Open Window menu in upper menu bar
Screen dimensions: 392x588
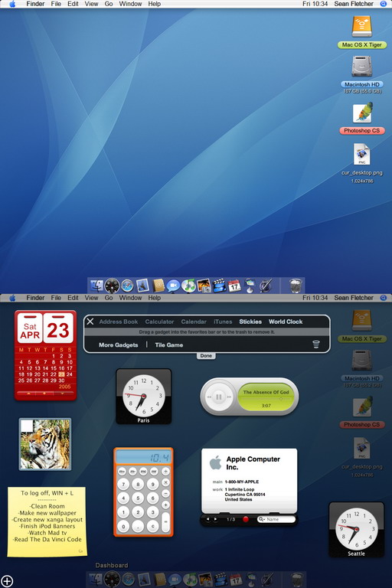point(130,4)
